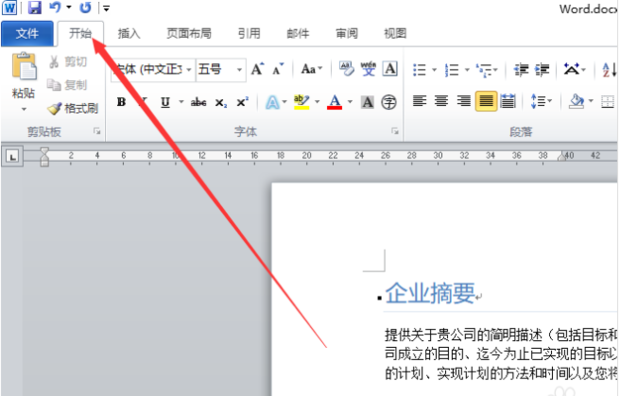The height and width of the screenshot is (396, 620).
Task: Click the Redo icon in quick access toolbar
Action: coord(85,7)
